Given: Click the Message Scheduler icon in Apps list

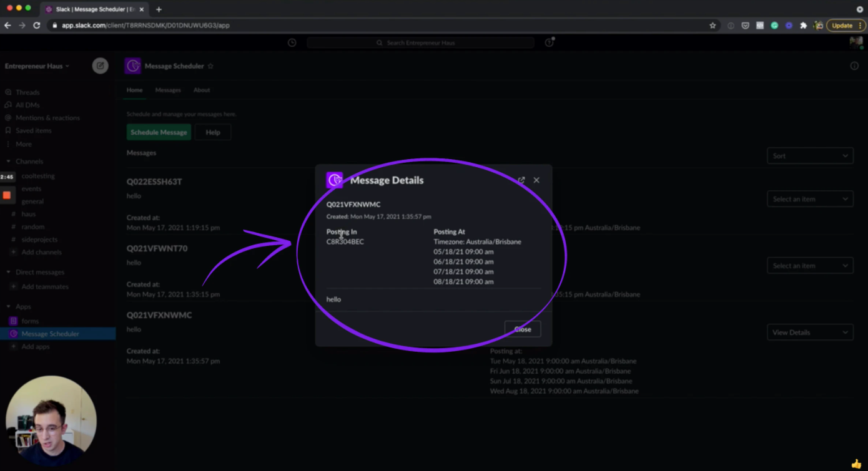Looking at the screenshot, I should 14,333.
